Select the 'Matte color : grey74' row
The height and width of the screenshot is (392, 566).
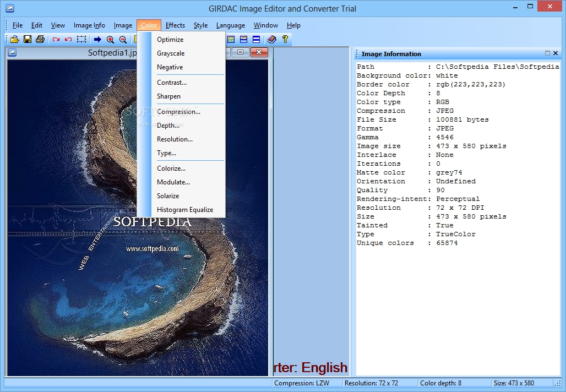tap(409, 172)
